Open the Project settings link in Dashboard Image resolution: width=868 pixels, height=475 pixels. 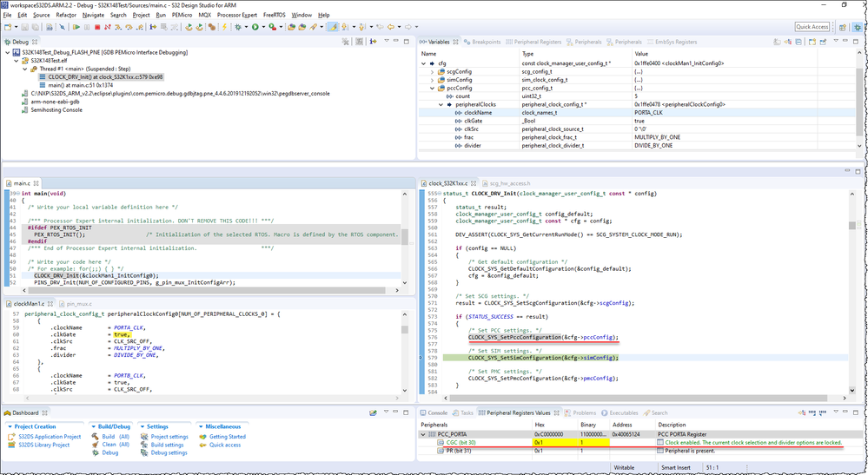(169, 437)
